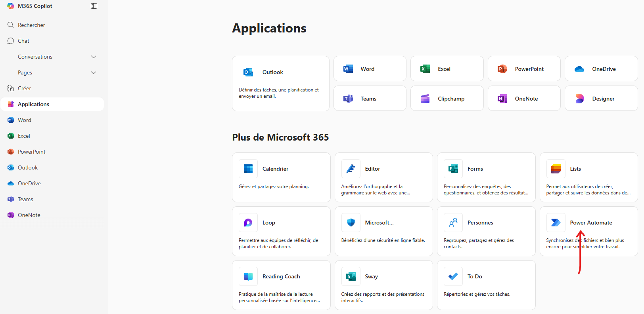Open the Calendrier card title
This screenshot has width=644, height=314.
275,169
